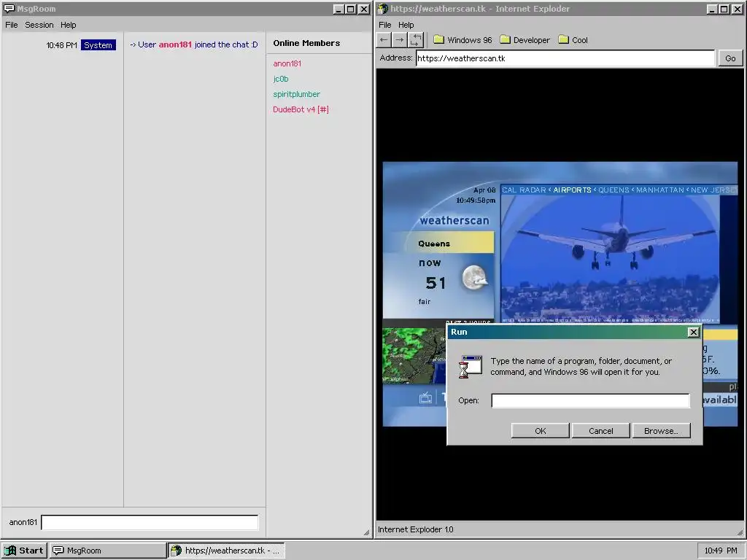Open Session menu in MsgRoom
The width and height of the screenshot is (747, 560).
click(39, 25)
